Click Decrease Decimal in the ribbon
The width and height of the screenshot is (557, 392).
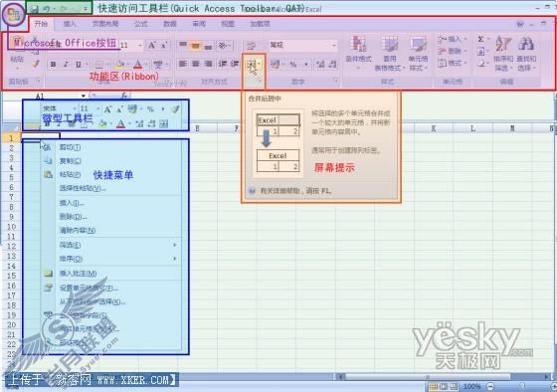point(332,65)
